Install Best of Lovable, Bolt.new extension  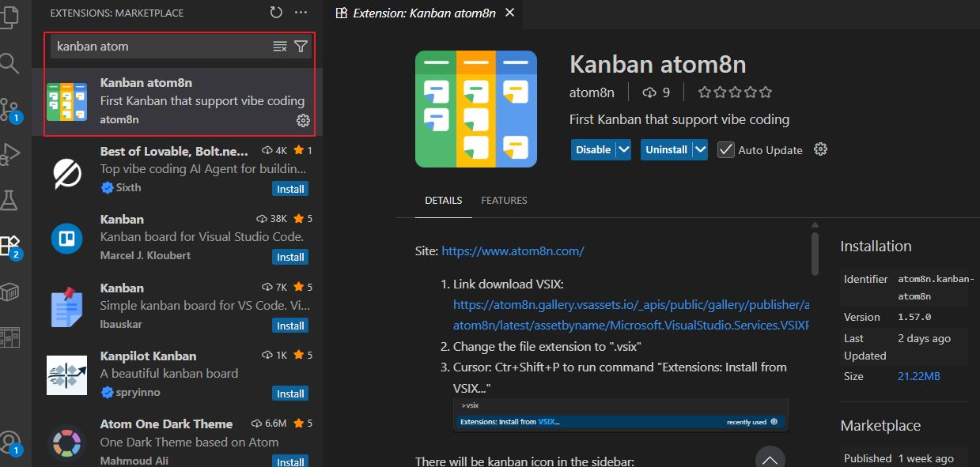click(290, 189)
